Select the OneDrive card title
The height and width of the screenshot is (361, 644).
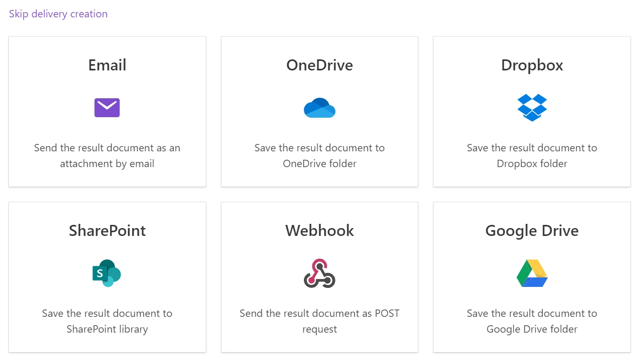(x=320, y=65)
